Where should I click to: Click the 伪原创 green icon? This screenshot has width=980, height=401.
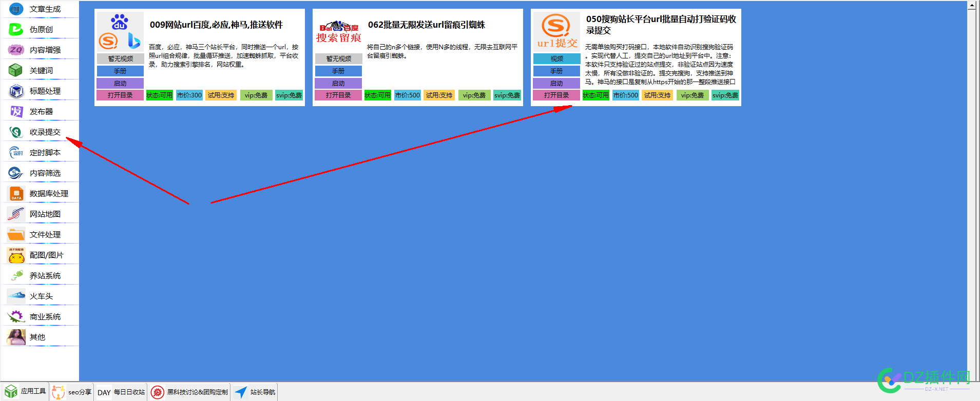tap(16, 29)
